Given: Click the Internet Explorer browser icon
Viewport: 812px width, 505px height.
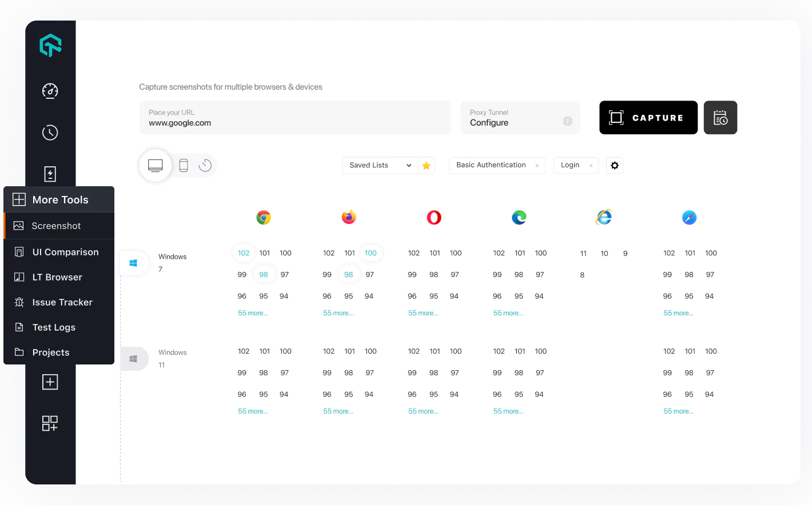Looking at the screenshot, I should [604, 217].
